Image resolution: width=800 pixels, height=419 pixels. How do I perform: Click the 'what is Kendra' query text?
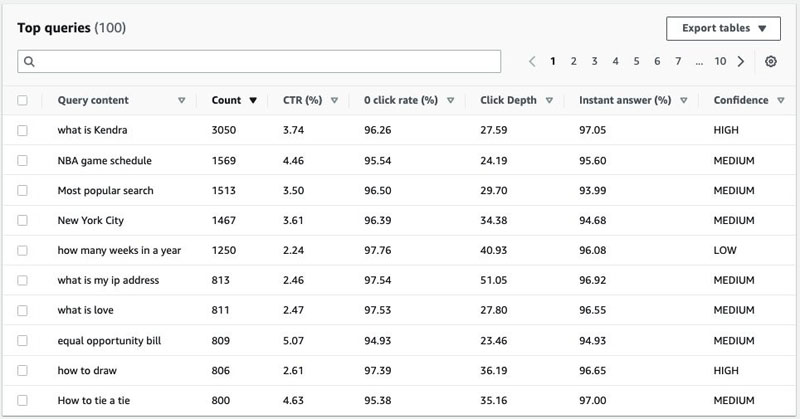(92, 130)
